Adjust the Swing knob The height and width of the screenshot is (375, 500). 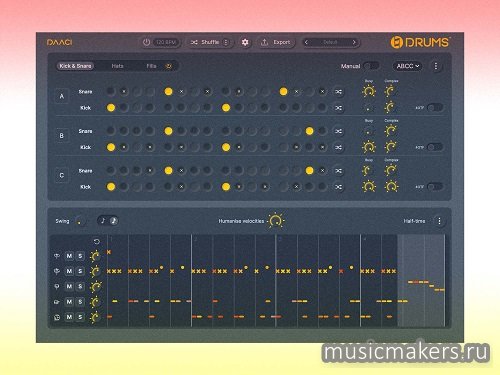pyautogui.click(x=79, y=221)
